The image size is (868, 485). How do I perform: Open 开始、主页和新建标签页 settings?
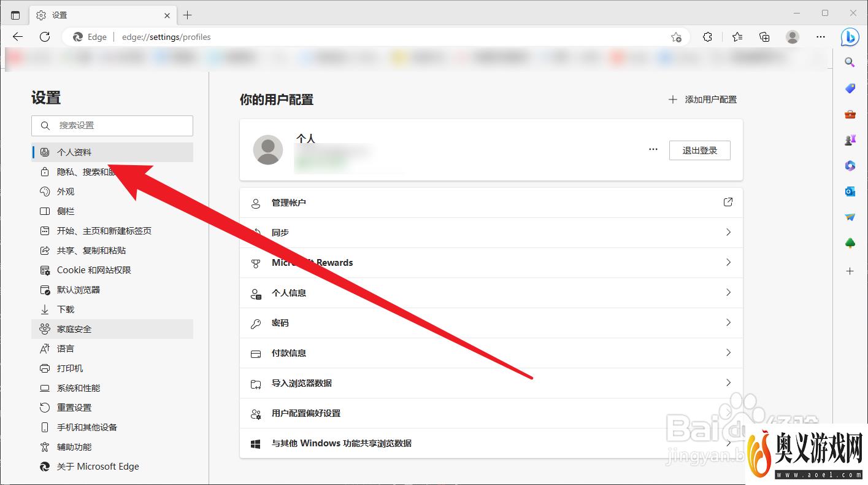pyautogui.click(x=112, y=231)
